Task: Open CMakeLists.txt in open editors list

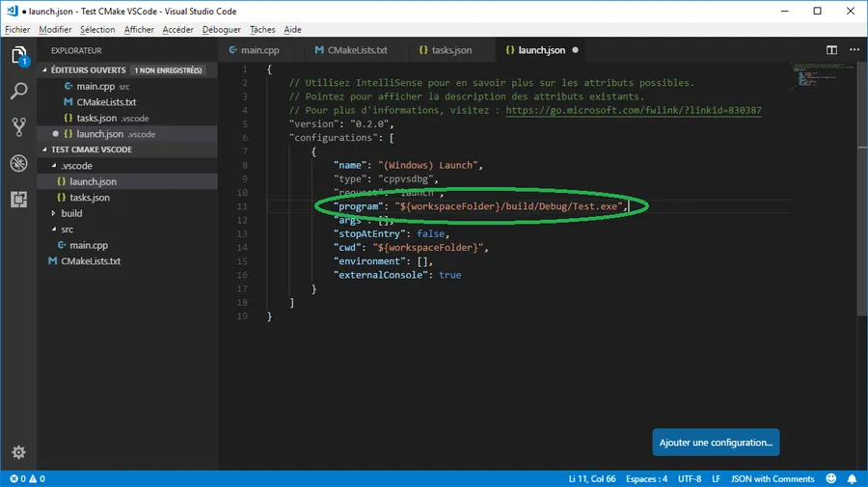Action: [x=127, y=102]
